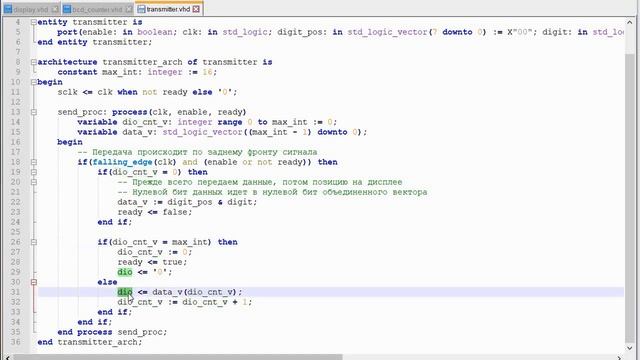
Task: Click the highlighted dio on line 31
Action: (125, 292)
